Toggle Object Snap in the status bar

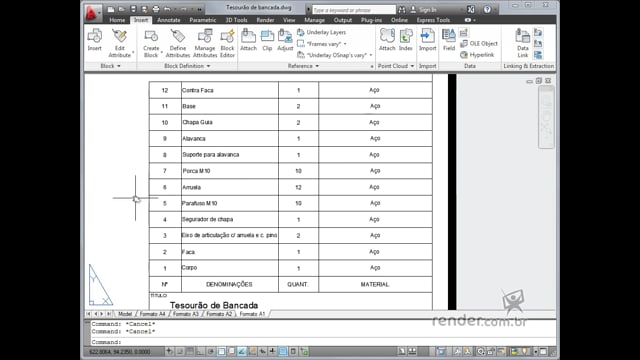[x=221, y=351]
